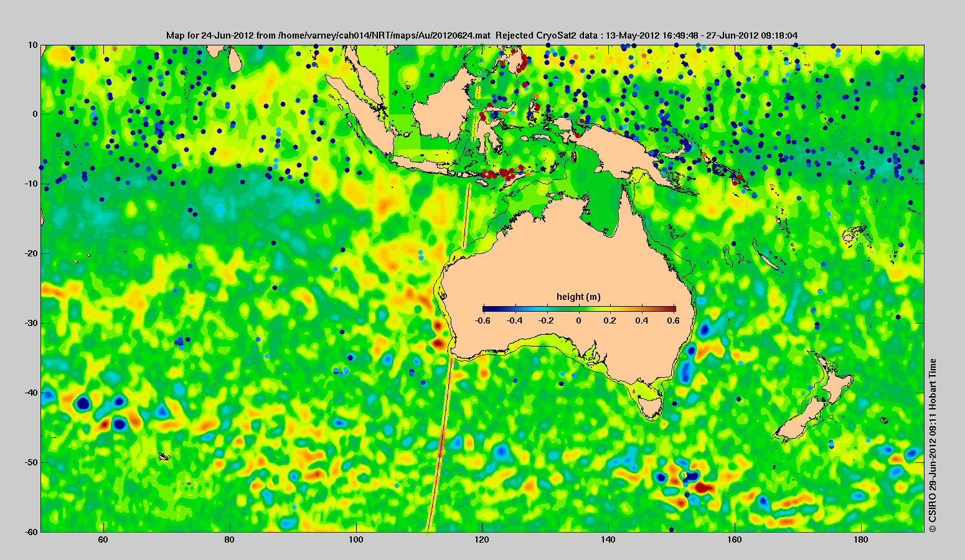Viewport: 965px width, 560px height.
Task: Click the Tasmania landmass on the map
Action: tap(651, 408)
